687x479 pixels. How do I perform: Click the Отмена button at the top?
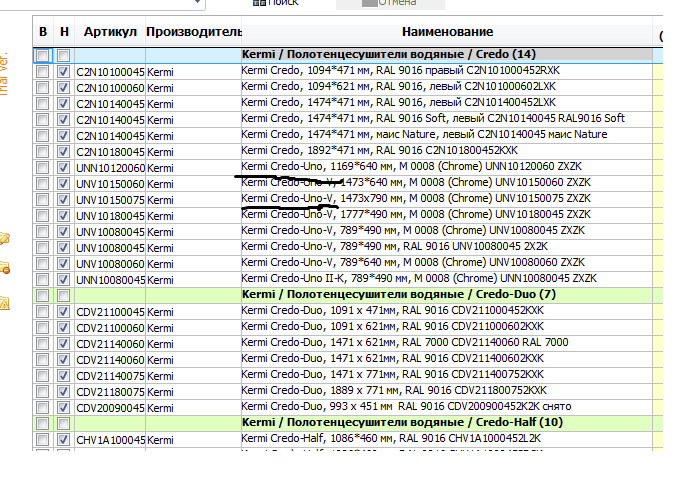pyautogui.click(x=390, y=3)
